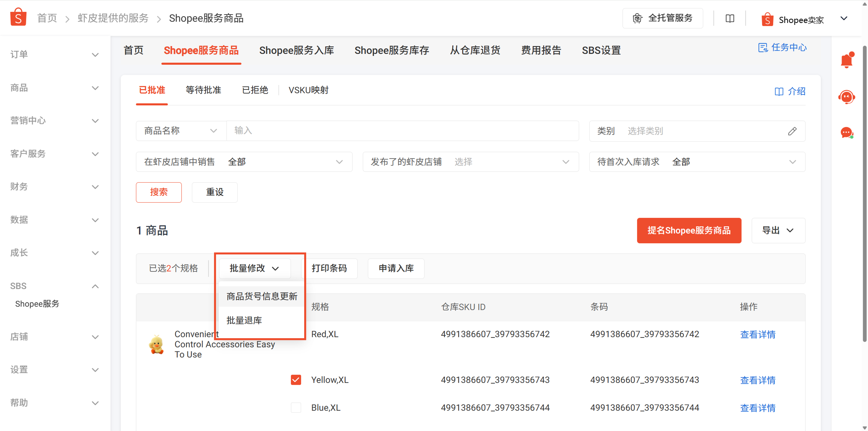Open 查看详情 for Yellow,XL row
The height and width of the screenshot is (431, 868).
coord(758,380)
